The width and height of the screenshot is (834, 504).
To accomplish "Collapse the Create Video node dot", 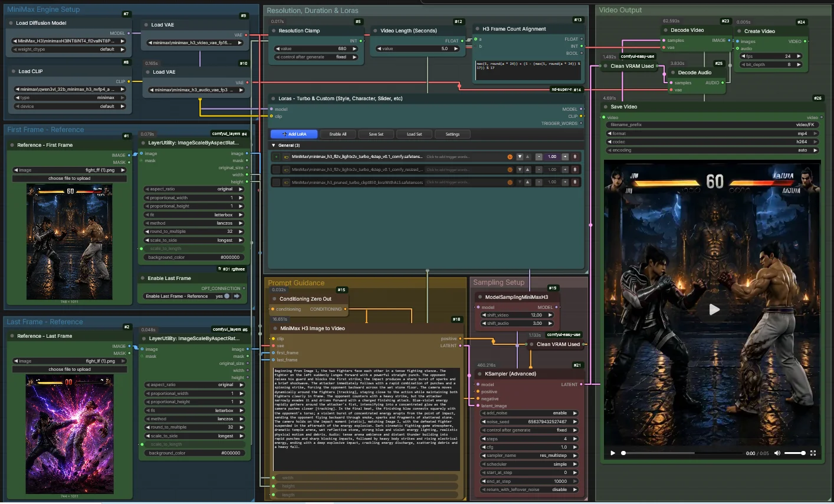I will tap(739, 31).
